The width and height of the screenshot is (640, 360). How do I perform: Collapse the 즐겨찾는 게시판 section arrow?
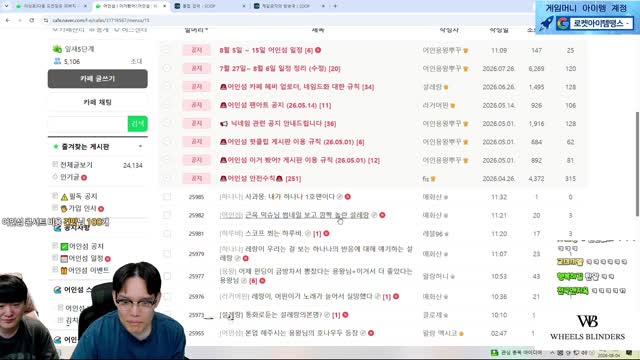point(140,146)
